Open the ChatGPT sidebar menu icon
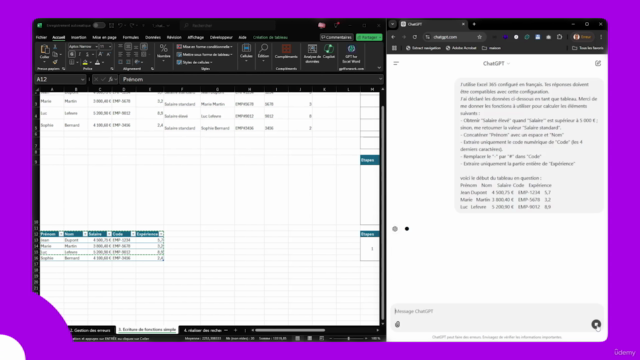 [x=396, y=63]
